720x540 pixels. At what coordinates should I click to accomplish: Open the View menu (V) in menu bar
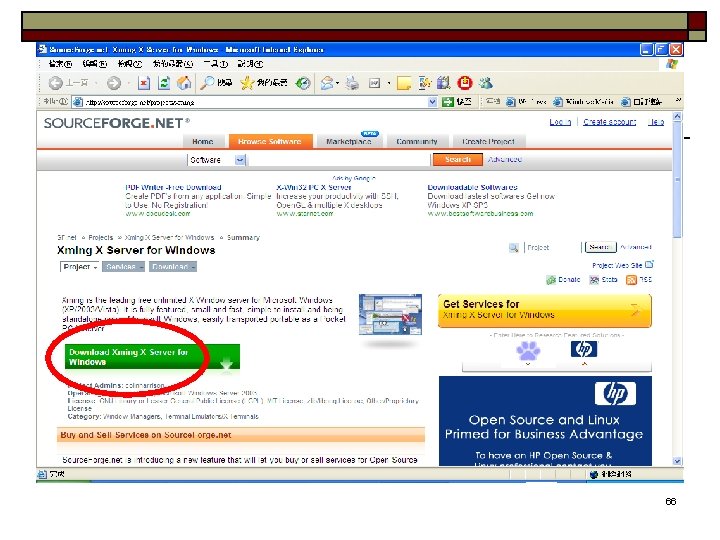(130, 64)
